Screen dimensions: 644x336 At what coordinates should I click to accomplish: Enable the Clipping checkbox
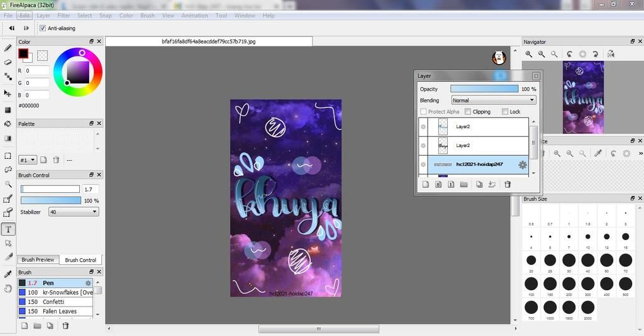pos(467,112)
